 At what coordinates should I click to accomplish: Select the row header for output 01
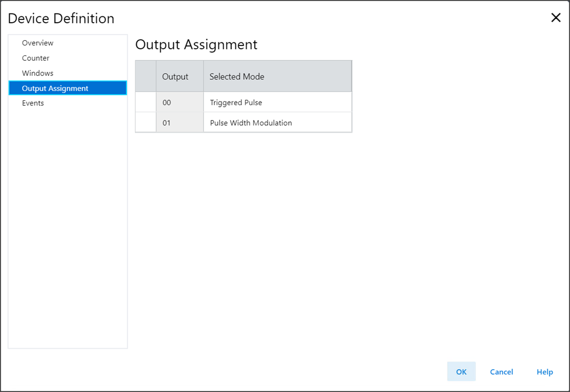(x=145, y=123)
